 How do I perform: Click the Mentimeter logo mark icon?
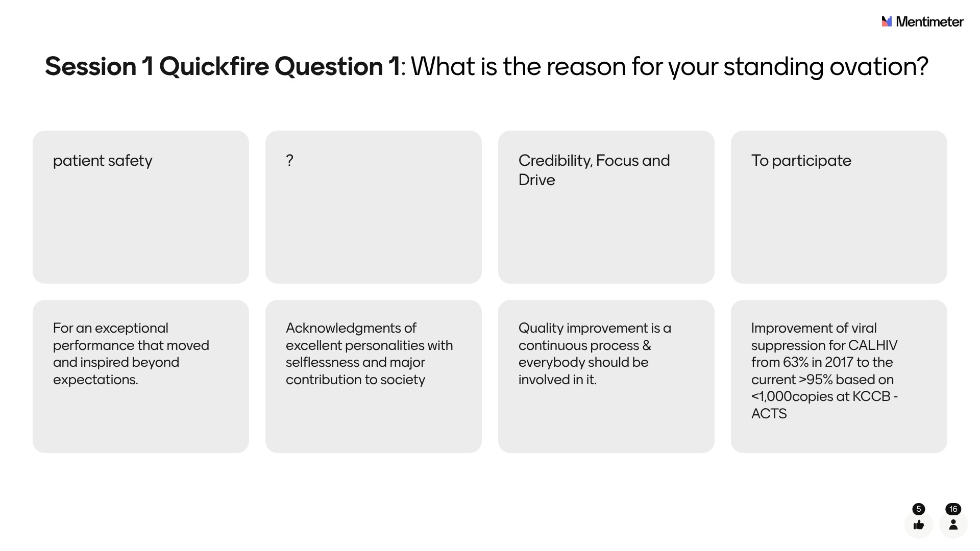887,21
